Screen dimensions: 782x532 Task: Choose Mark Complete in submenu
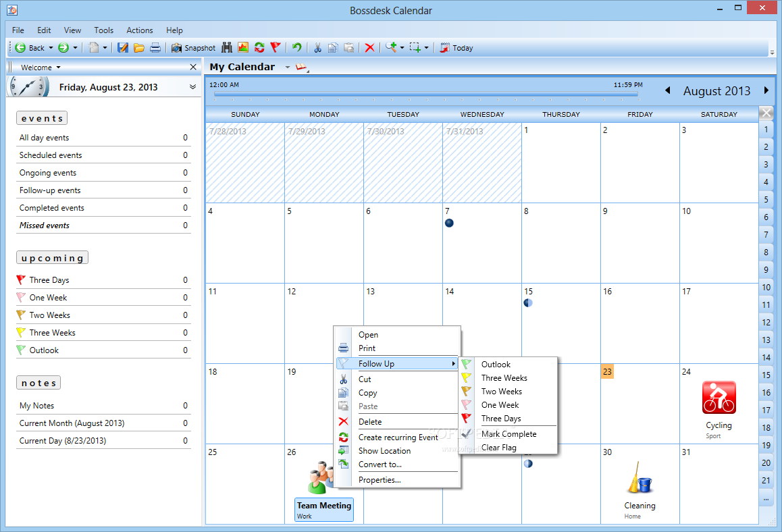(x=508, y=434)
